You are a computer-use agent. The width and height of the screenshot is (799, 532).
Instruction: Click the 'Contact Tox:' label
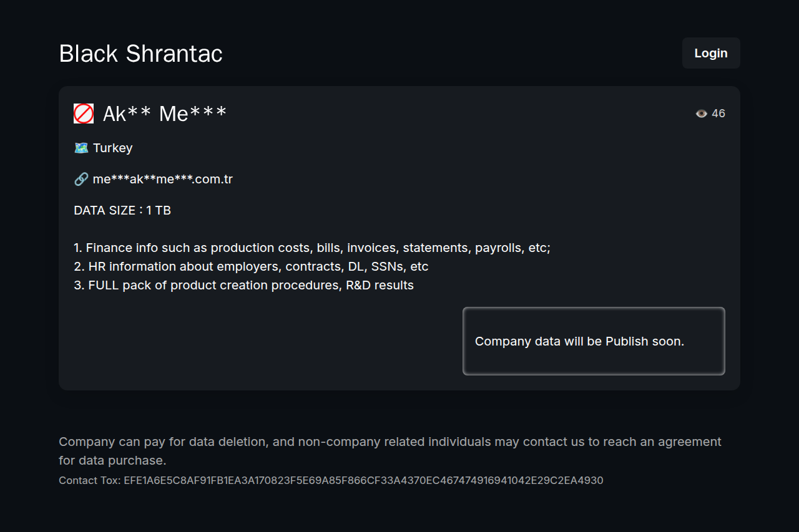pyautogui.click(x=89, y=480)
